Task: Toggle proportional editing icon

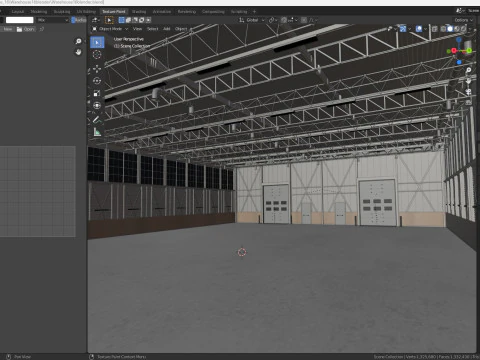Action: tap(304, 20)
